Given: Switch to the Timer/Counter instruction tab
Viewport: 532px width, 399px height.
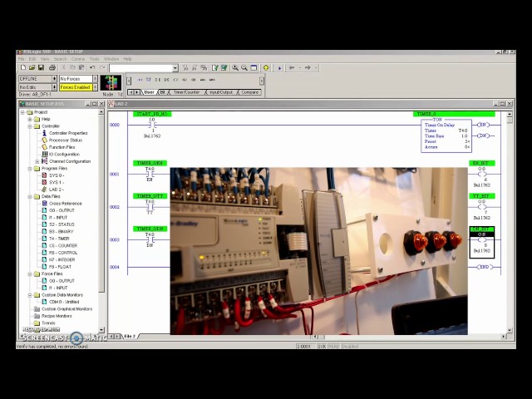Looking at the screenshot, I should pyautogui.click(x=186, y=92).
